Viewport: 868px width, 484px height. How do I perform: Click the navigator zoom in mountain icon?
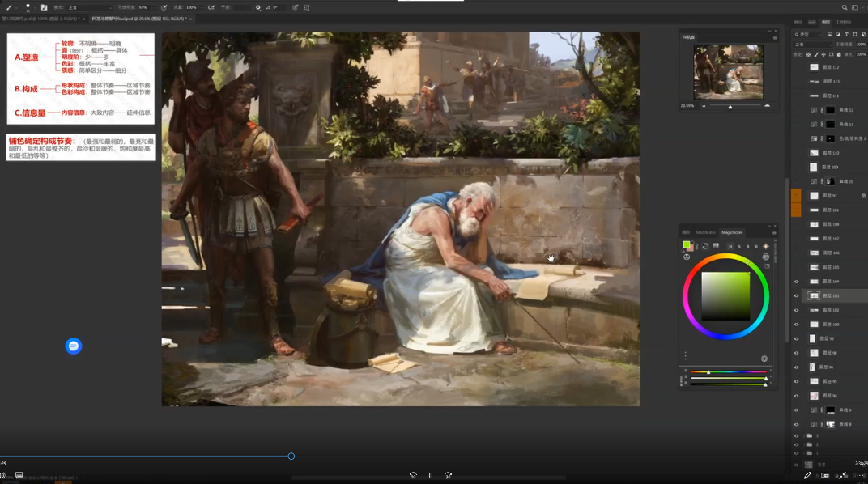(768, 106)
